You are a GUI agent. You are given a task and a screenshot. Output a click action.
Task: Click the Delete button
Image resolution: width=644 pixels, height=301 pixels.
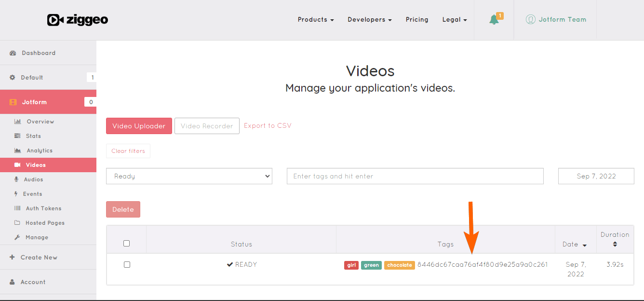point(123,209)
